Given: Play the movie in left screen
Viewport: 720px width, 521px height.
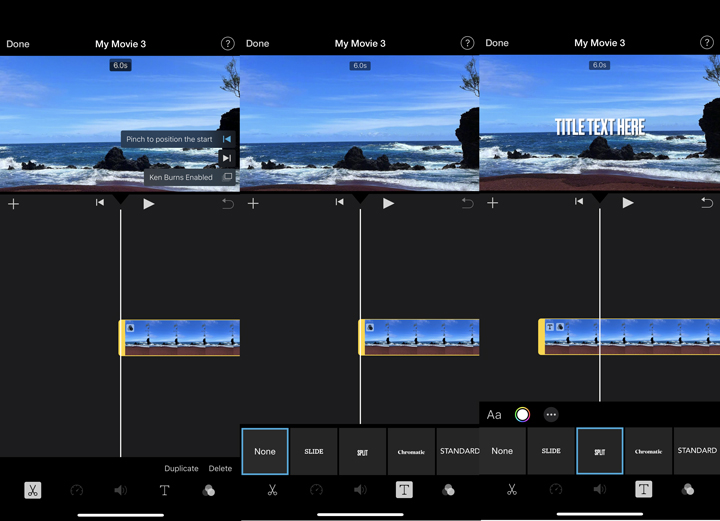Looking at the screenshot, I should 148,204.
